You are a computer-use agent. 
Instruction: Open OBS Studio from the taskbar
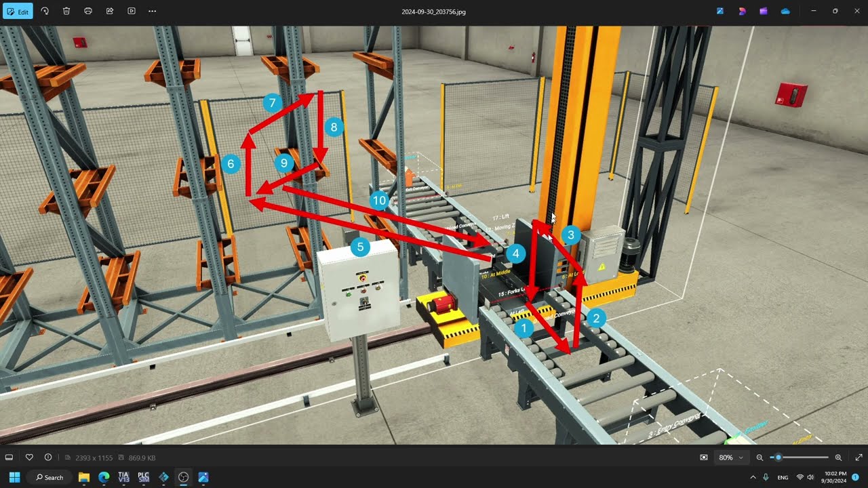pos(183,477)
